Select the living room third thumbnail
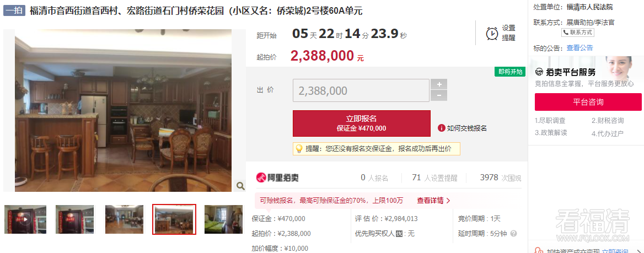The image size is (644, 253). [x=124, y=219]
